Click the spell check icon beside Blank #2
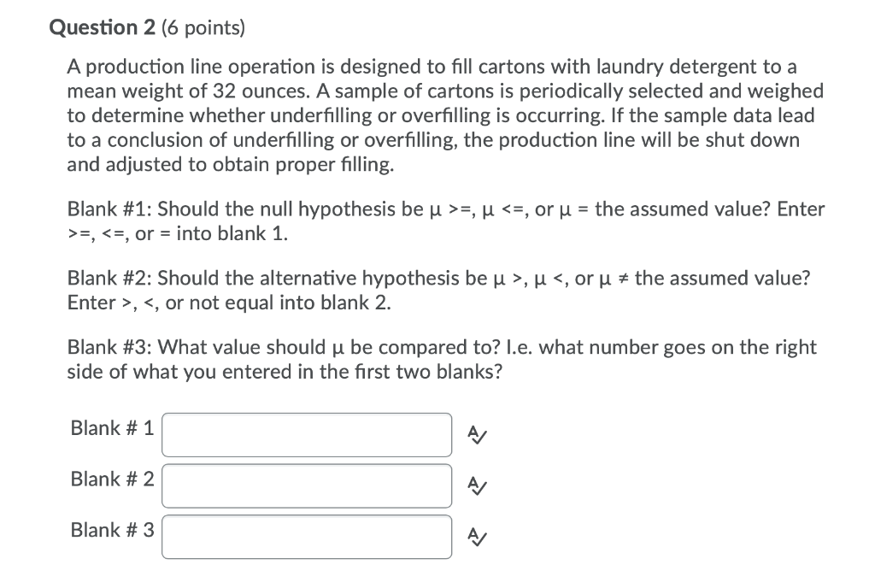 (477, 487)
